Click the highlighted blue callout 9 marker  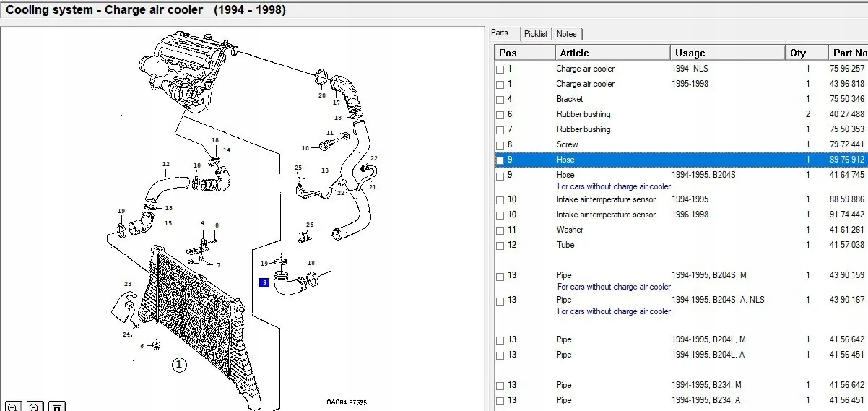point(265,283)
